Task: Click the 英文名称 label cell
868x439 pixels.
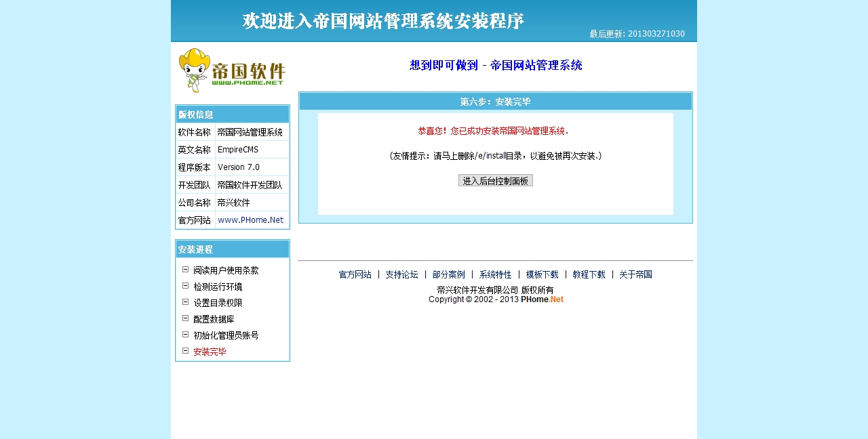Action: (195, 150)
